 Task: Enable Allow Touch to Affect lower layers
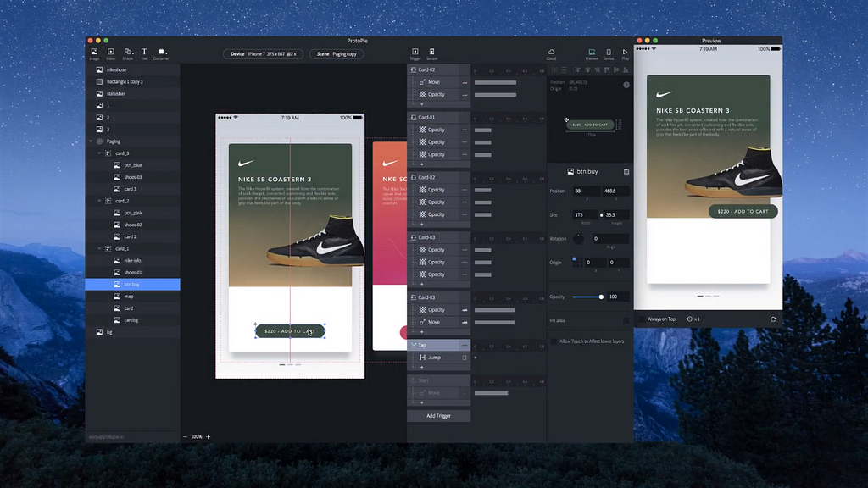(x=554, y=341)
